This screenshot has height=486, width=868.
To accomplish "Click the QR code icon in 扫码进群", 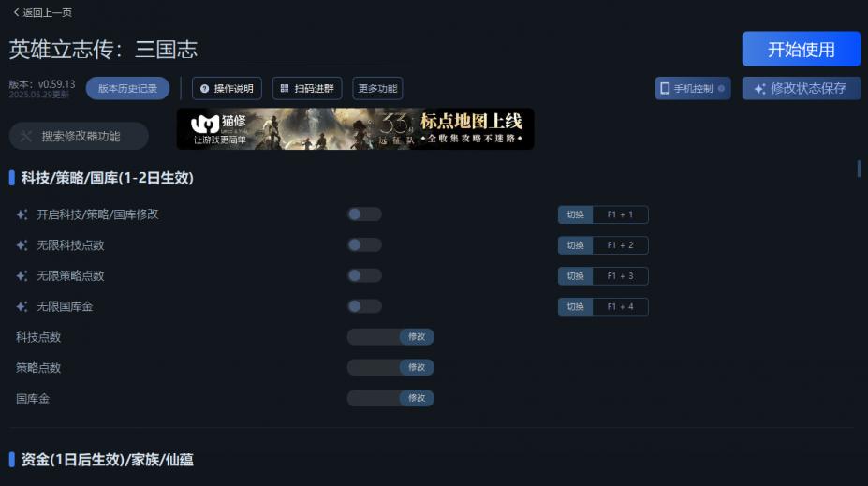I will tap(285, 89).
